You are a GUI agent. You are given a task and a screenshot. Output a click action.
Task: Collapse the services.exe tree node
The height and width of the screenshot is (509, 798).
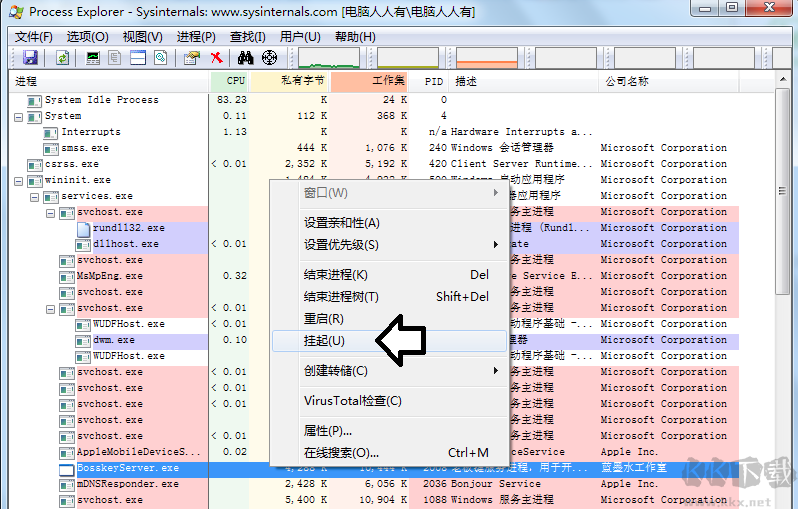coord(34,196)
